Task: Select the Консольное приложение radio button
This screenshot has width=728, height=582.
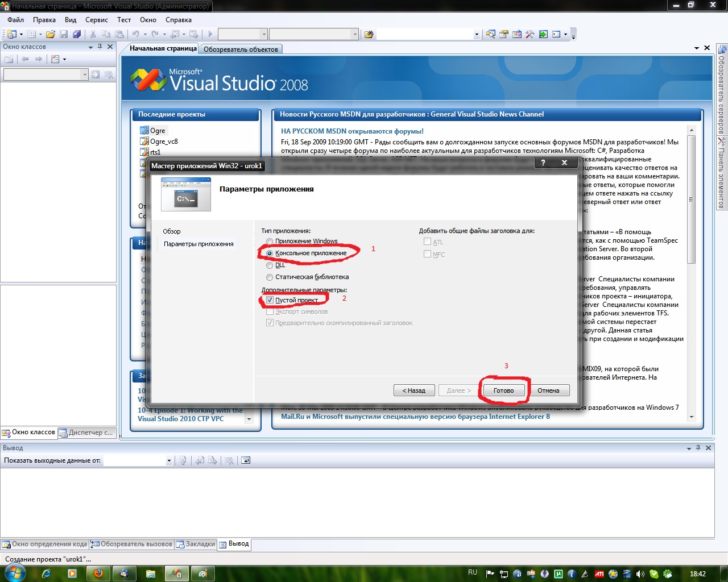Action: click(x=270, y=253)
